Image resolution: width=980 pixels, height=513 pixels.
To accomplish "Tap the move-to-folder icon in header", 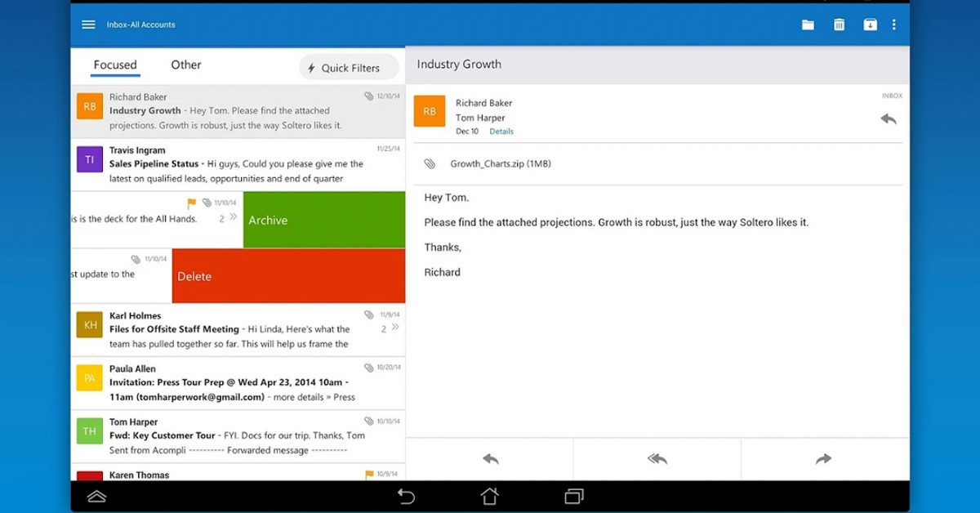I will pyautogui.click(x=808, y=25).
